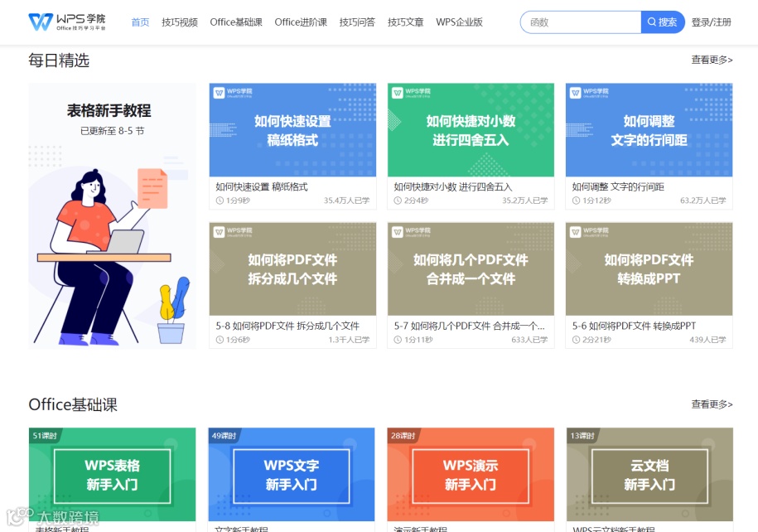The image size is (758, 532).
Task: Open green thumbnail 如何快捷对小数进行四舍五入
Action: click(471, 130)
